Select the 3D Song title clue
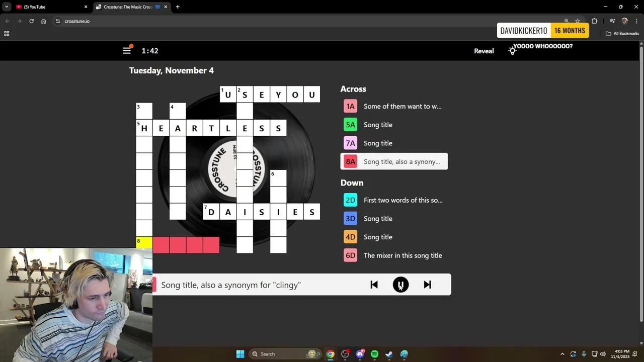644x362 pixels. tap(394, 219)
